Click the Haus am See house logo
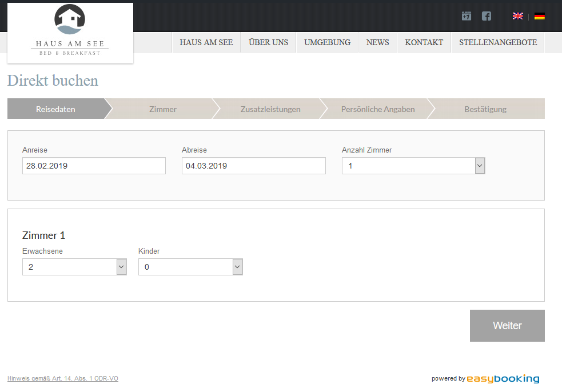The height and width of the screenshot is (392, 562). pyautogui.click(x=70, y=32)
